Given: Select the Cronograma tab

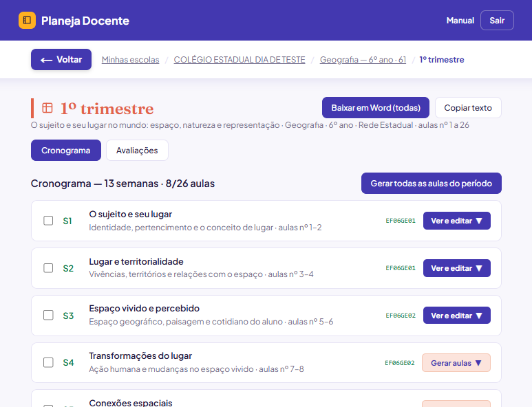Looking at the screenshot, I should point(66,150).
